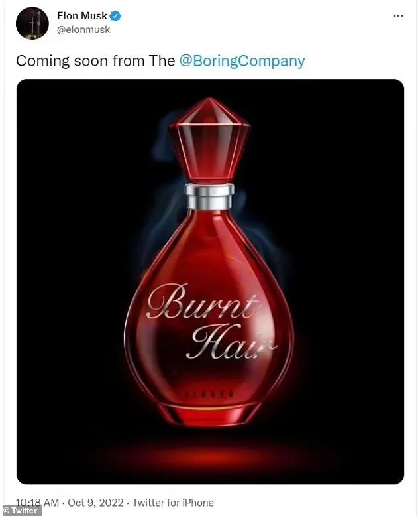The width and height of the screenshot is (420, 516).
Task: Click the faceted red bottle cap
Action: 210,141
